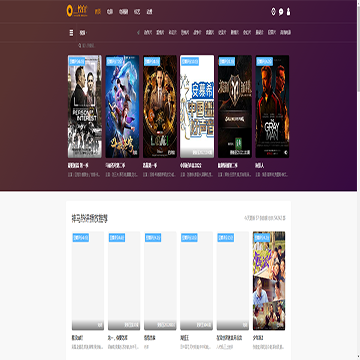Expand the category dropdown next to the hamburger icon
360x360 pixels.
[83, 33]
